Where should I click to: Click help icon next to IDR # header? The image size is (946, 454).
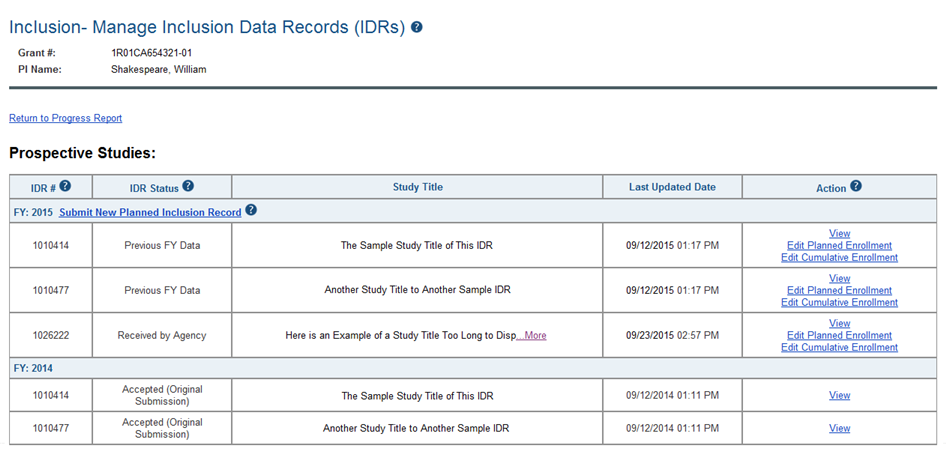(65, 186)
